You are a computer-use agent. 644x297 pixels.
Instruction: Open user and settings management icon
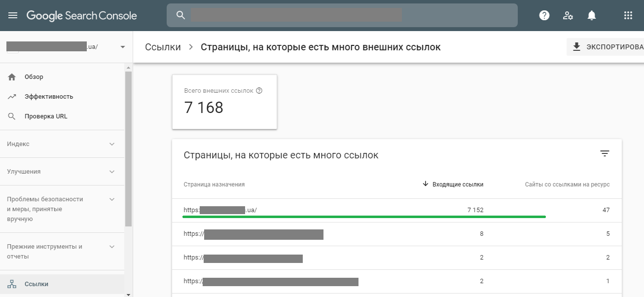click(x=568, y=15)
